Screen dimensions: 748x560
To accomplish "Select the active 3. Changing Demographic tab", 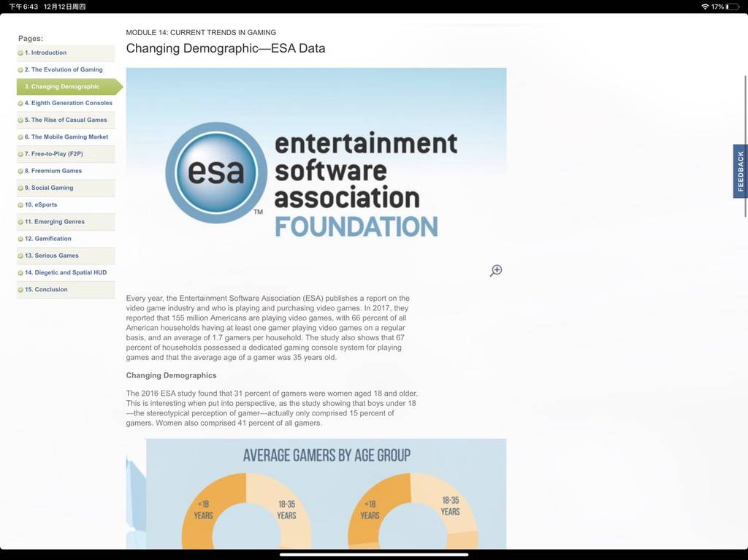I will coord(69,87).
